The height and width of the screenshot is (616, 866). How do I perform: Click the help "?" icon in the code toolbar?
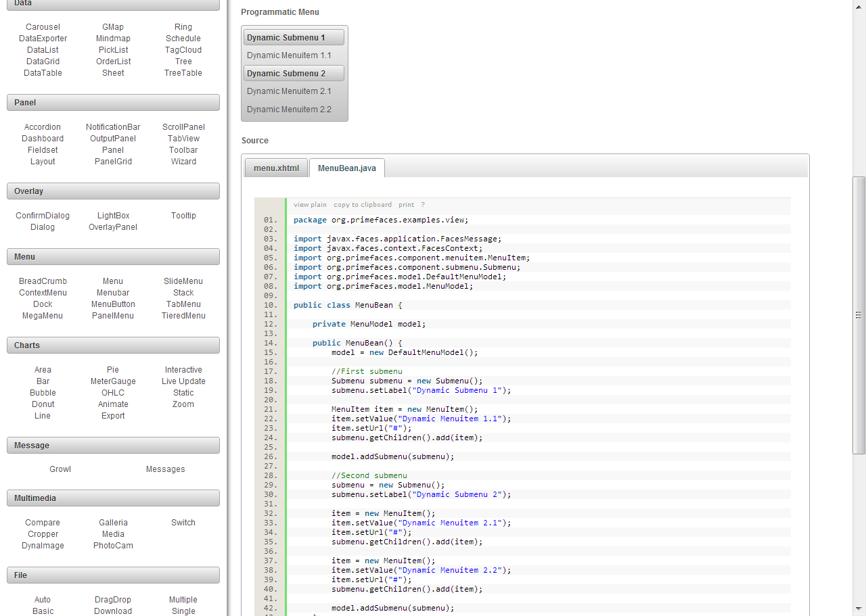point(423,204)
